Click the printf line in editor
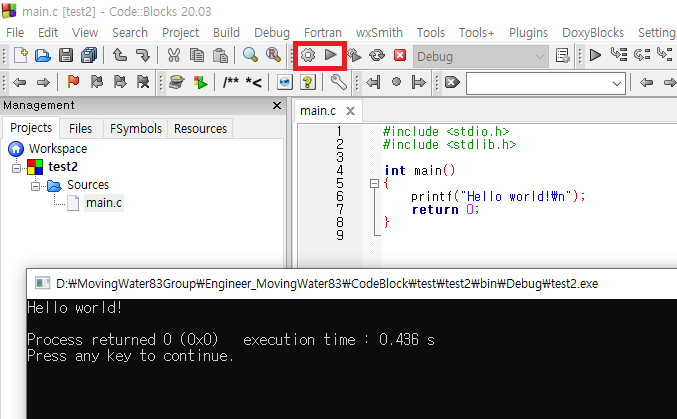Screen dimensions: 677x419 [x=498, y=197]
